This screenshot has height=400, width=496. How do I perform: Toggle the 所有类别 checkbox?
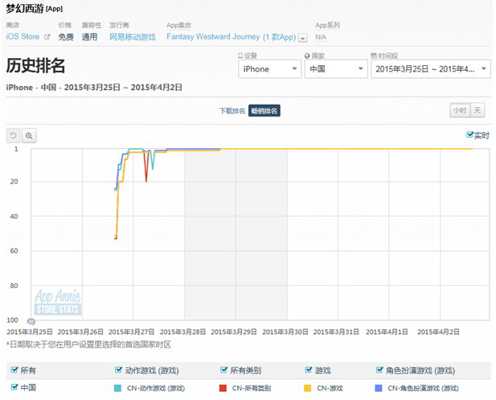click(x=224, y=370)
